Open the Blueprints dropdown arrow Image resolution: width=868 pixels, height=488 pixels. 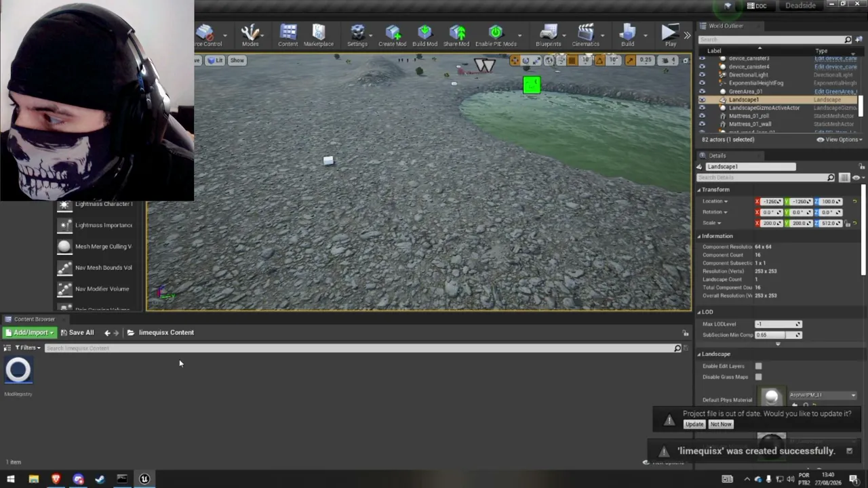point(563,35)
